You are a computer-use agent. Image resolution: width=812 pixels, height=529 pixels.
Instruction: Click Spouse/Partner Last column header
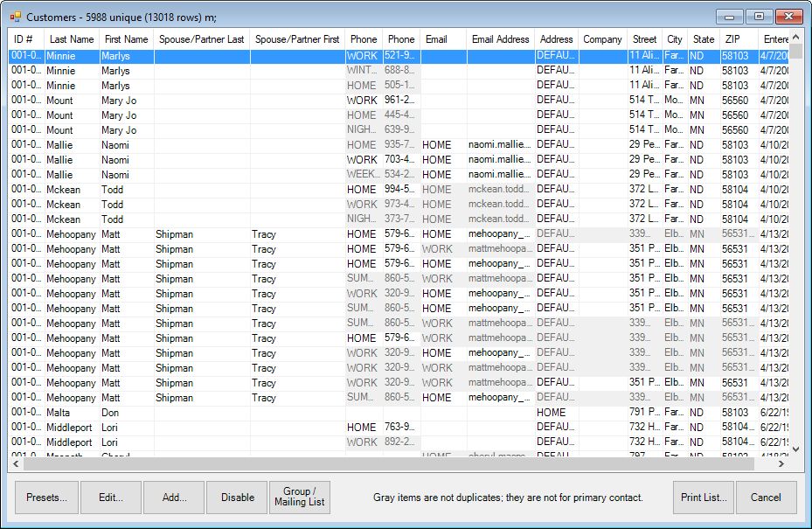(202, 39)
